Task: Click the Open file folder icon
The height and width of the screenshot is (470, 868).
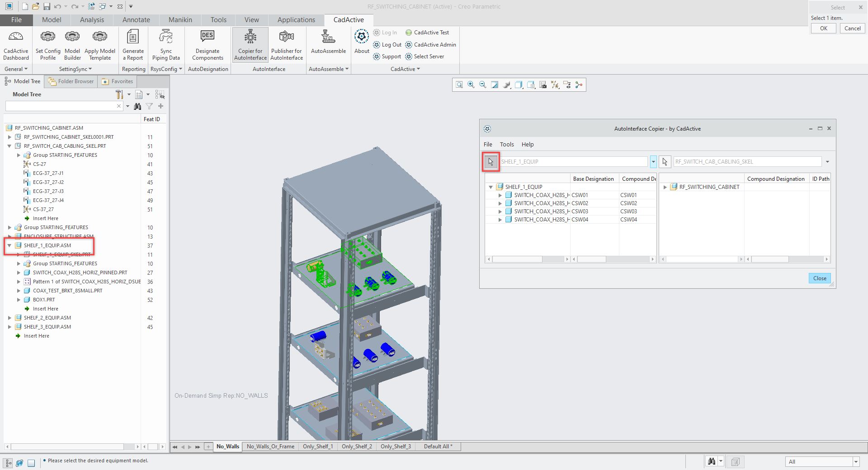Action: 36,6
